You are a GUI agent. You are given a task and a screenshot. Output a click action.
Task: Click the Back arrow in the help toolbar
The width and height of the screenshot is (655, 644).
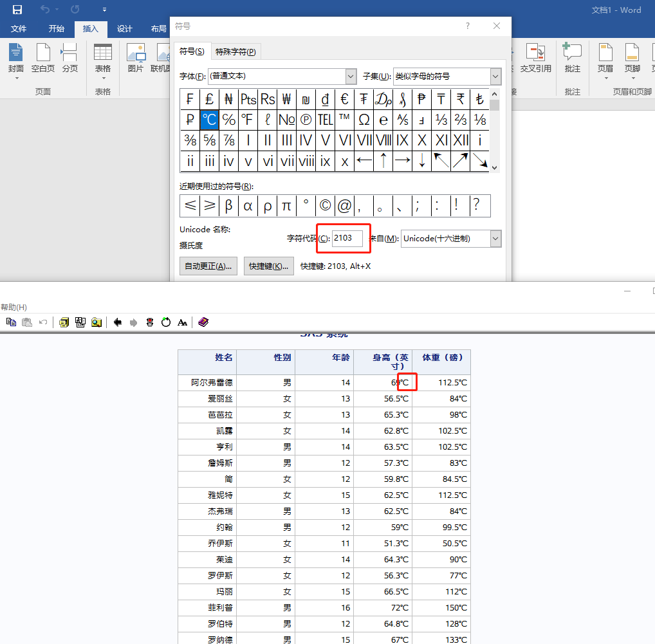(117, 322)
